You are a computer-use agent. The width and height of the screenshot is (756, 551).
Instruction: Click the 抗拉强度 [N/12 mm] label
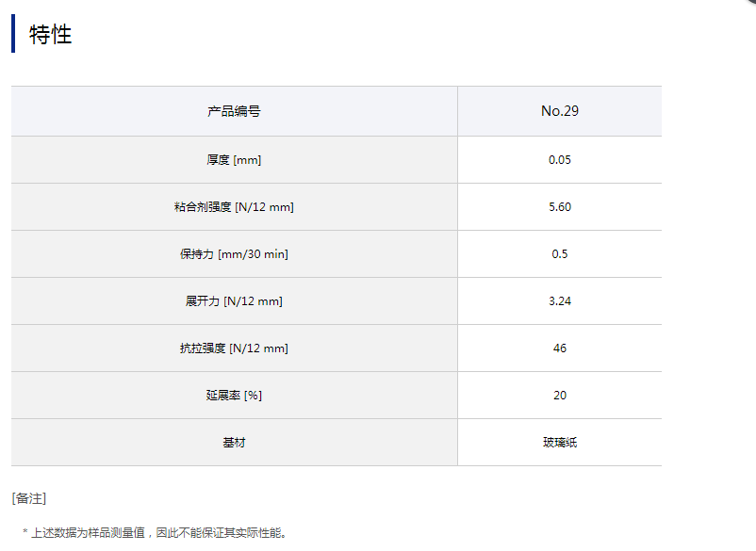(x=234, y=348)
